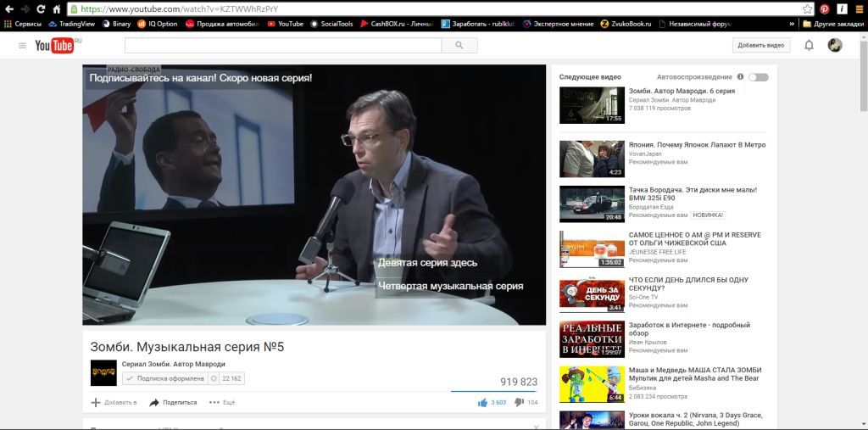Click thumbnail with 17:55 duration
The height and width of the screenshot is (430, 868).
click(592, 104)
